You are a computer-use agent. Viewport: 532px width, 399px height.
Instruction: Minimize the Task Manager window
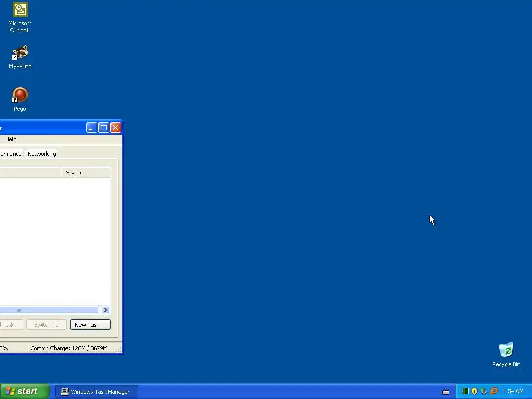coord(91,128)
